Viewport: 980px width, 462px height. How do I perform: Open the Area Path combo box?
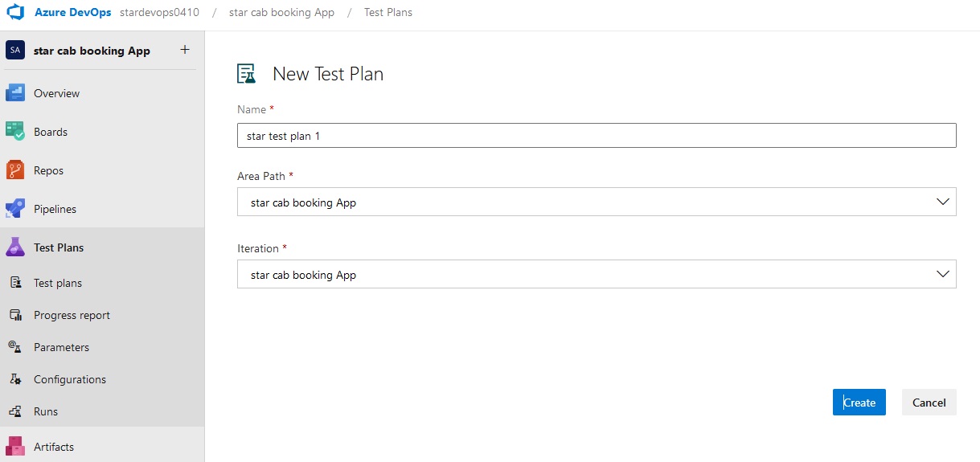click(x=597, y=202)
